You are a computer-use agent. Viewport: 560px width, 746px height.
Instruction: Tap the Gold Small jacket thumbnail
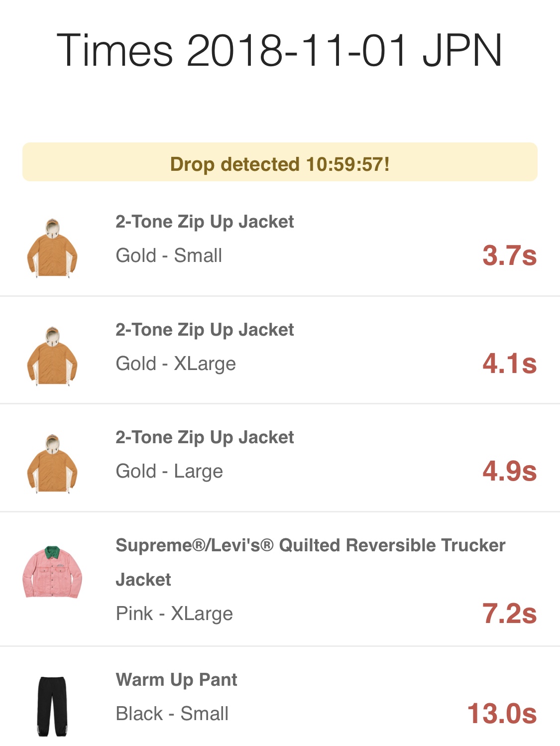point(52,248)
